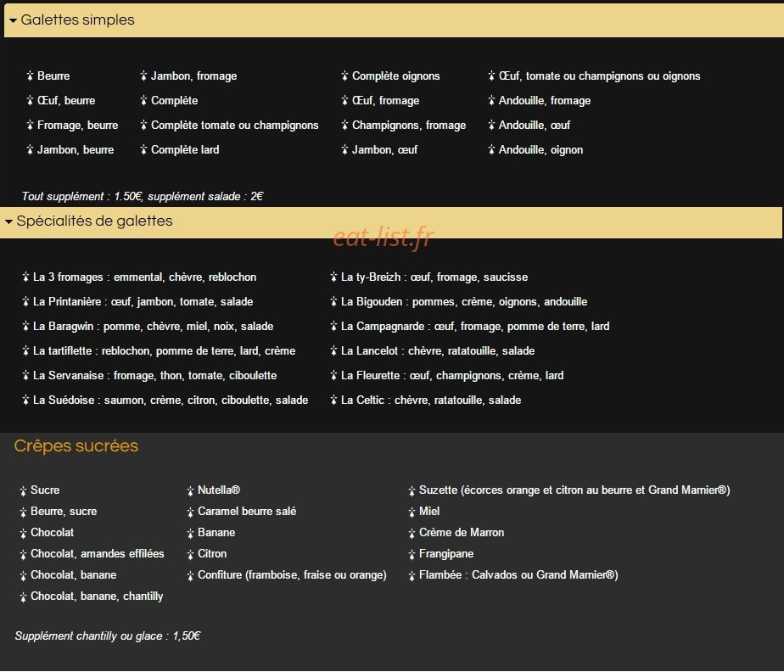784x672 pixels.
Task: Click the ermine icon beside La ty-Breizh
Action: pyautogui.click(x=333, y=277)
